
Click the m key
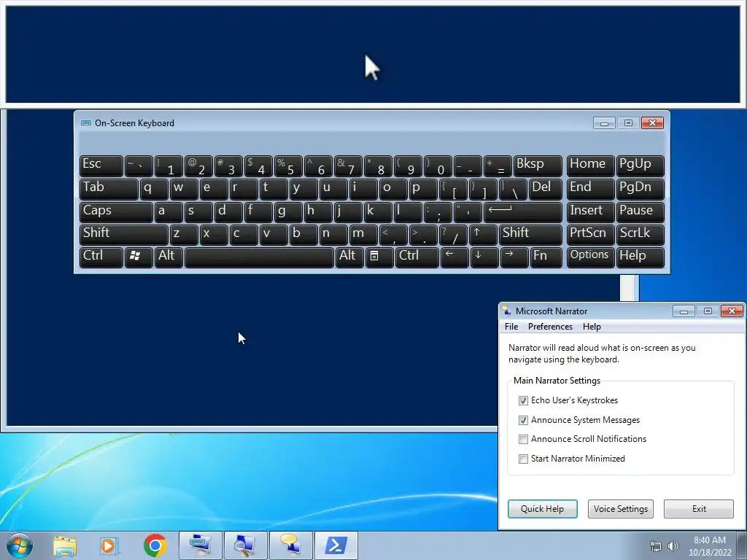point(363,235)
